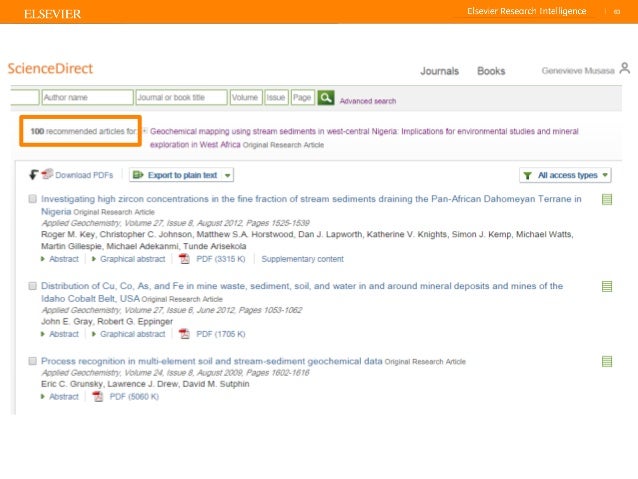
Task: Focus the Journal or book title field
Action: point(181,97)
